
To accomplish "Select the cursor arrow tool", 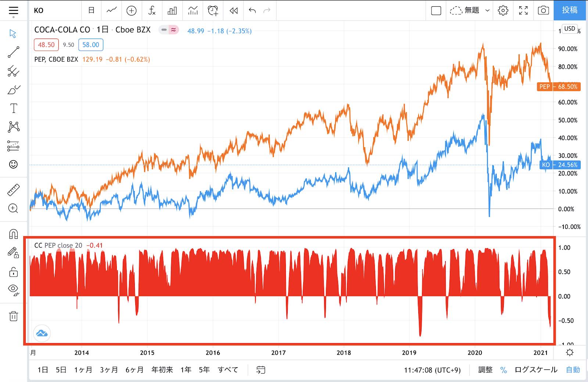I will click(x=13, y=34).
